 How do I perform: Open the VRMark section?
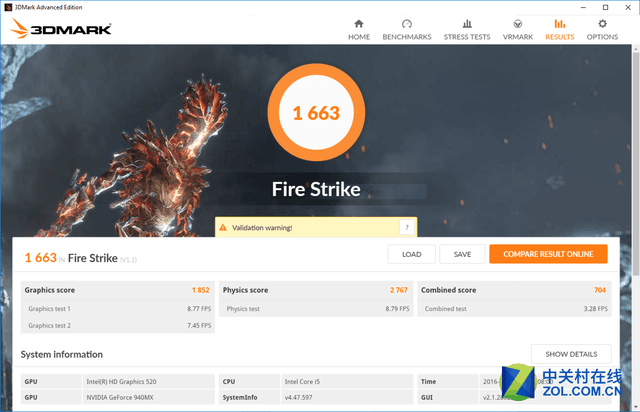coord(518,30)
